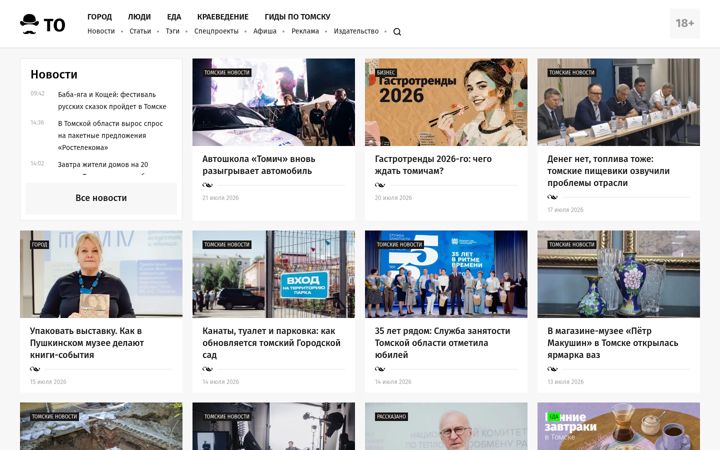This screenshot has height=450, width=720.
Task: Click the Все новости button
Action: coord(101,198)
